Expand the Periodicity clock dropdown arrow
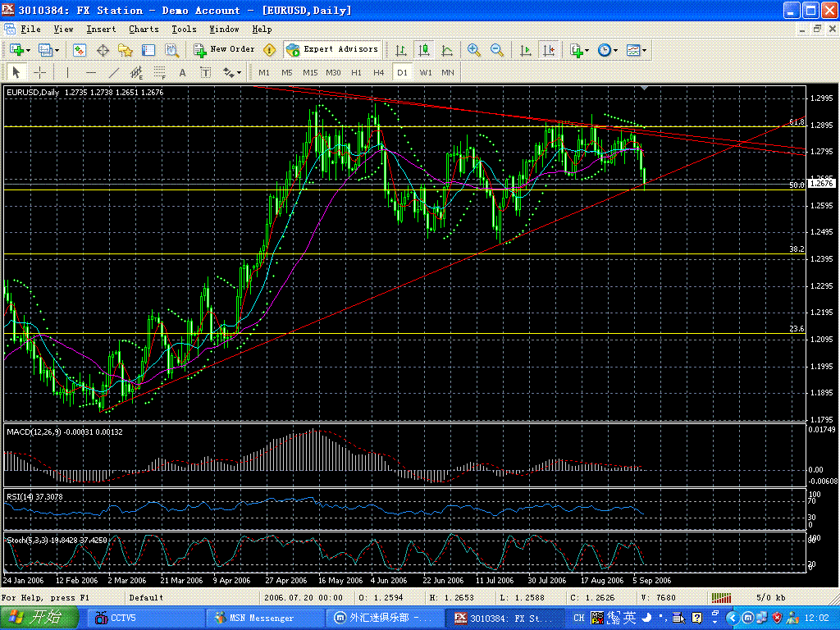 coord(616,51)
